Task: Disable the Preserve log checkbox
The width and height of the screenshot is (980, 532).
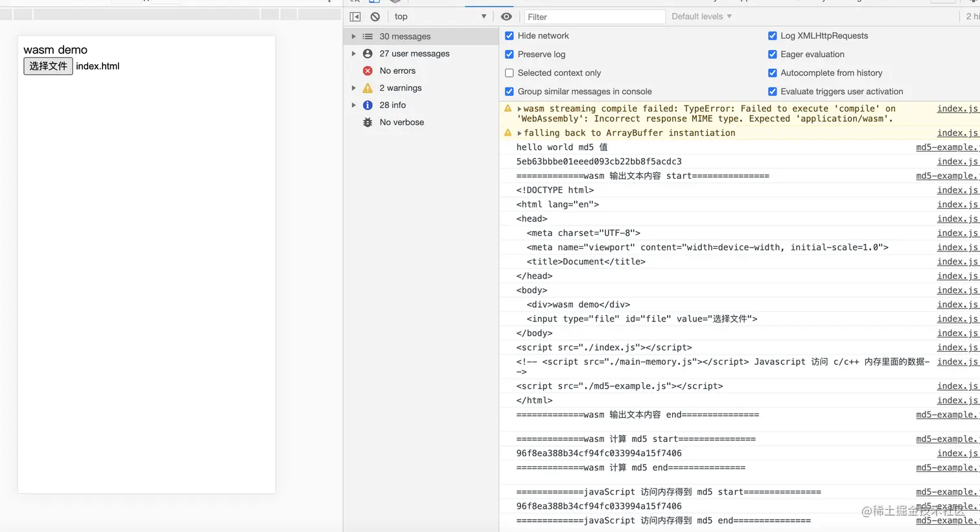Action: click(x=509, y=54)
